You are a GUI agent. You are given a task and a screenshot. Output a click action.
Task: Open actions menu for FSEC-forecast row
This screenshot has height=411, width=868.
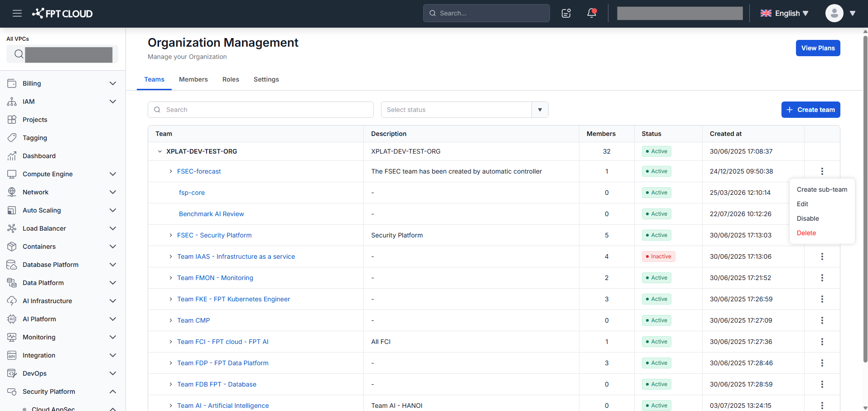822,171
